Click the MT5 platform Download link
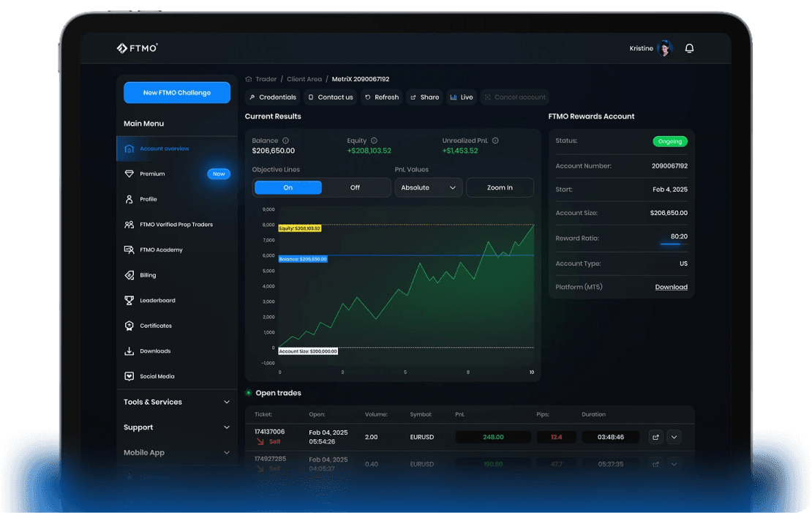The image size is (812, 513). 671,287
